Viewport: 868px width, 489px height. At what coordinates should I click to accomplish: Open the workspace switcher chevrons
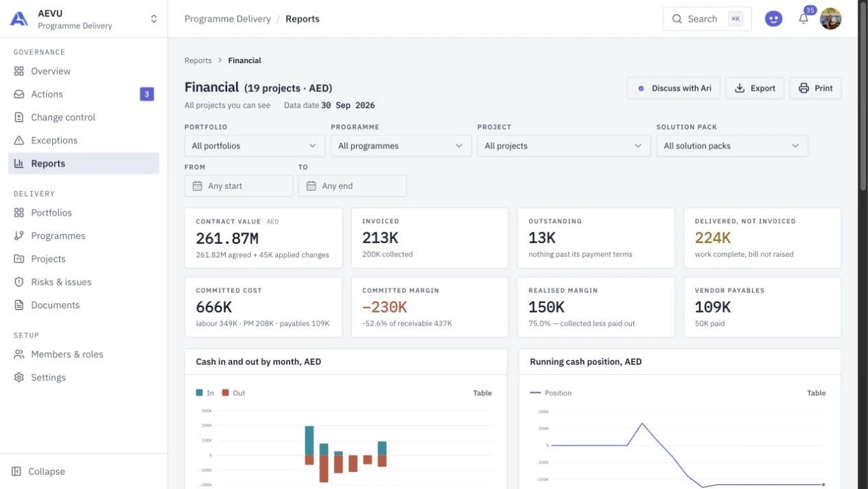pos(154,19)
